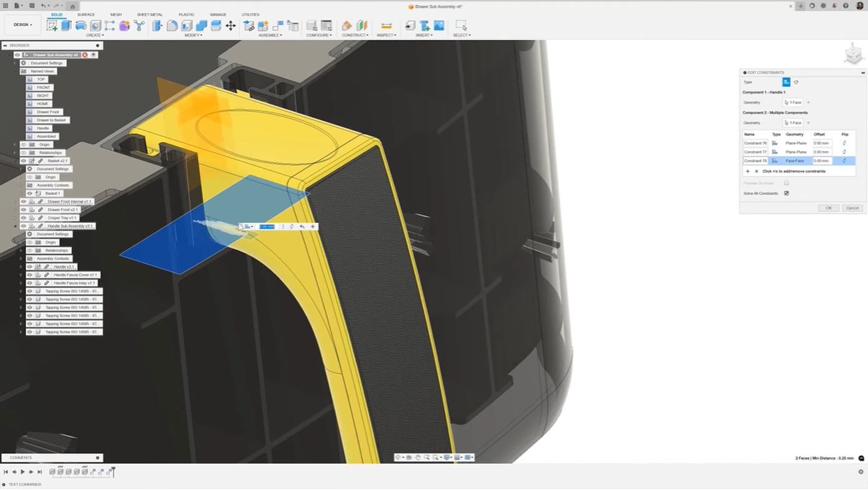Edit the Constraint 77 offset field
This screenshot has width=868, height=490.
(x=822, y=152)
